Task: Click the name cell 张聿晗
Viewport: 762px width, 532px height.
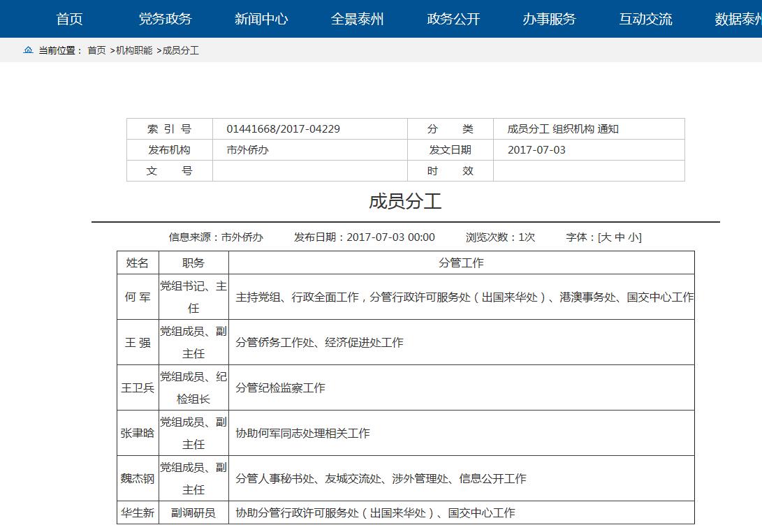Action: [x=138, y=433]
